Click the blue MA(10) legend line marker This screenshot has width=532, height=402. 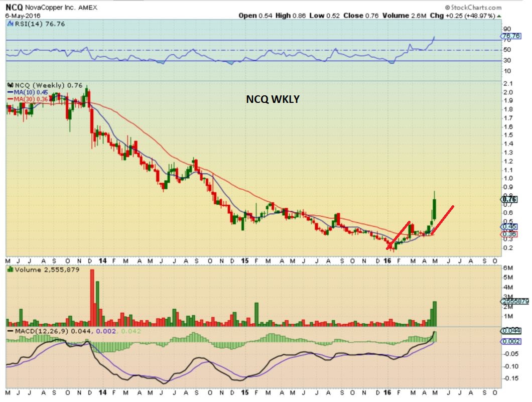point(10,92)
